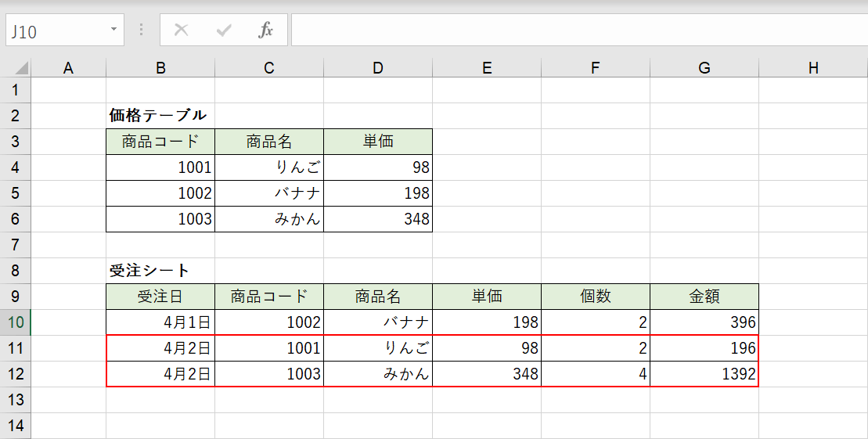This screenshot has height=439, width=868.
Task: Click りんご cell in row 4
Action: 269,167
